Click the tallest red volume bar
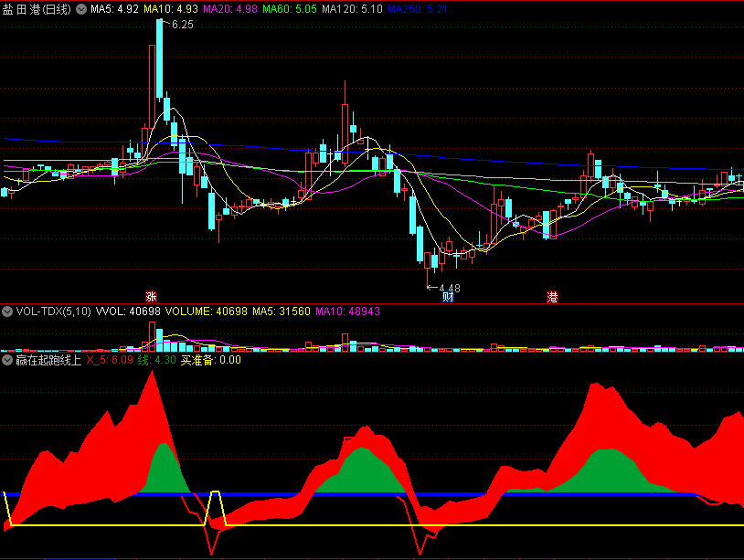 [x=152, y=337]
